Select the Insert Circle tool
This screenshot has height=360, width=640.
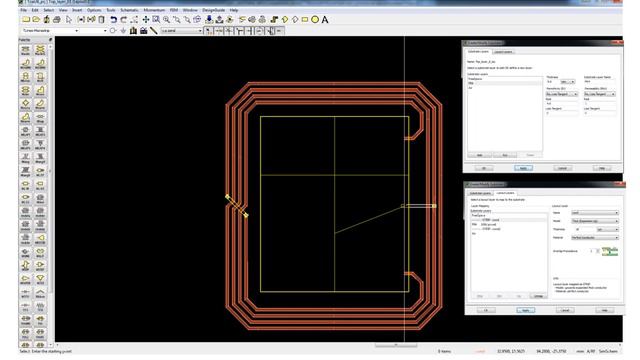coord(315,20)
